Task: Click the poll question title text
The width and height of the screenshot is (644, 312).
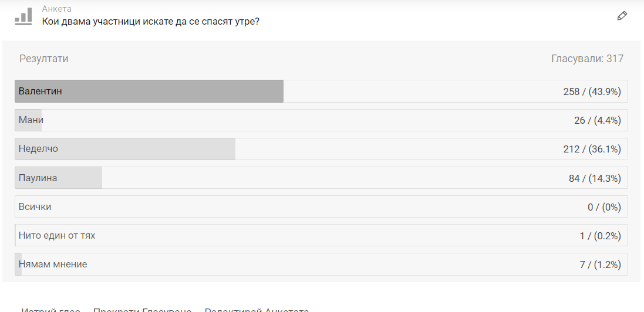Action: [151, 22]
